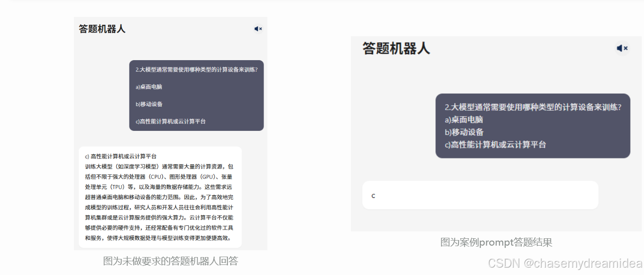Click option 'c)高性能计算机或云计算平台' in left question
Image resolution: width=644 pixels, height=275 pixels.
click(x=170, y=122)
